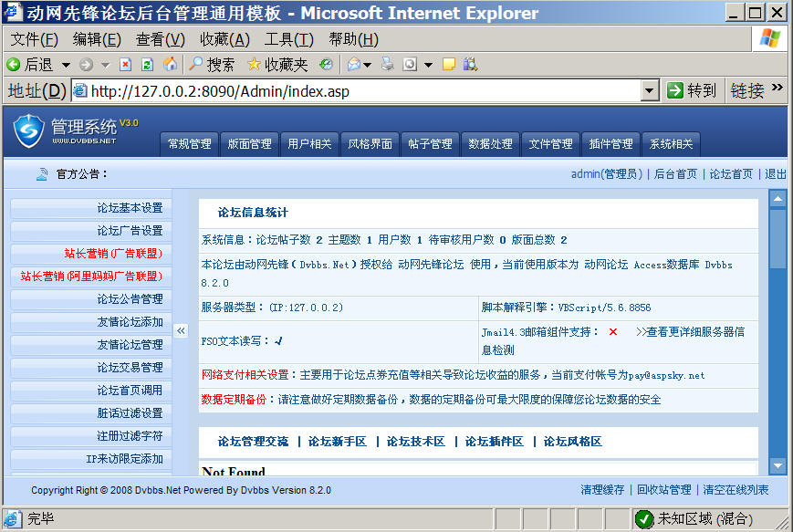Viewport: 793px width, 532px height.
Task: Open the 收藏(A) menu
Action: pos(225,39)
